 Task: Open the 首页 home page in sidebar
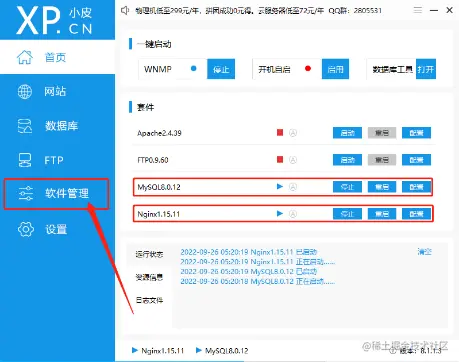pos(57,57)
